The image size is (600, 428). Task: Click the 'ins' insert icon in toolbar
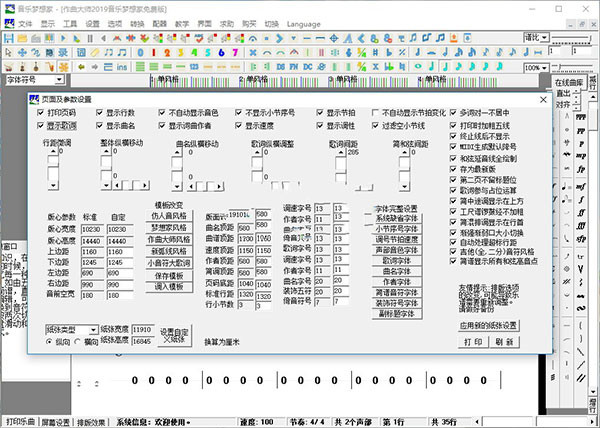coord(121,65)
